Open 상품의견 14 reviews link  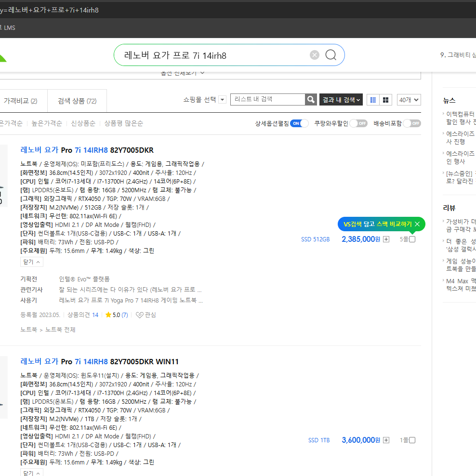coord(83,315)
